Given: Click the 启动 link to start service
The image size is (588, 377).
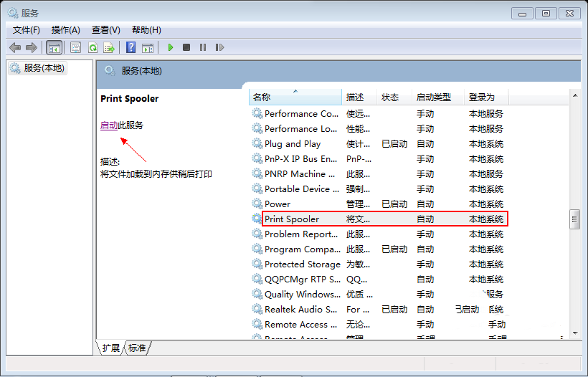Looking at the screenshot, I should [x=109, y=125].
